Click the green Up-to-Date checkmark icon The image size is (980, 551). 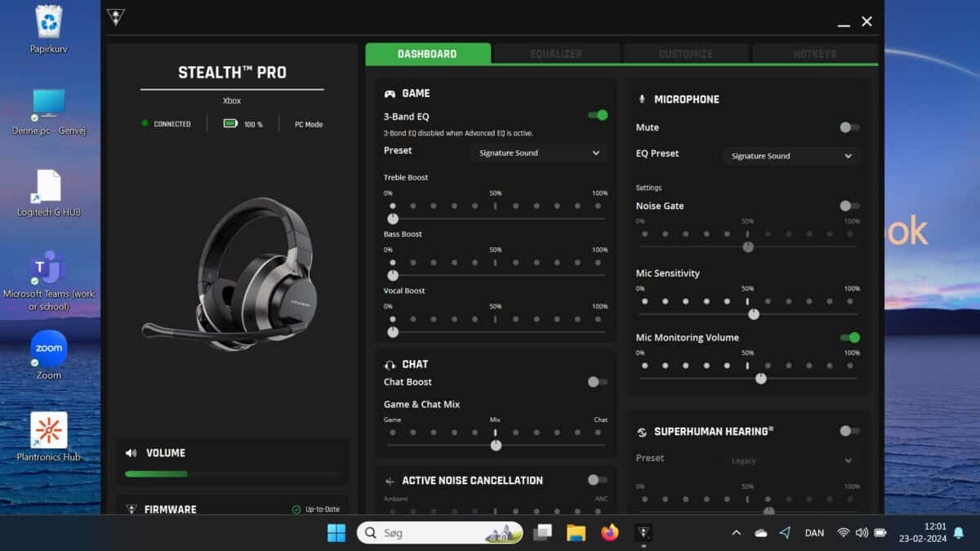[x=296, y=509]
